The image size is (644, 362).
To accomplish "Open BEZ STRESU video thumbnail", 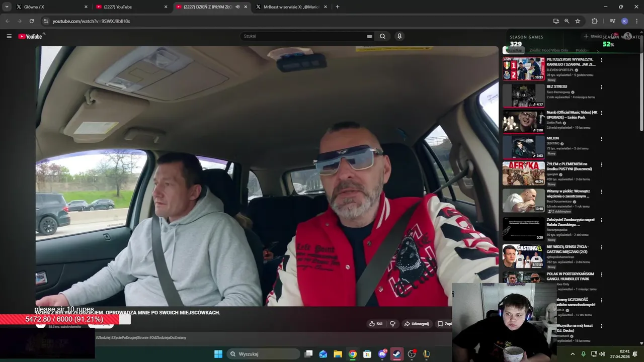I will coord(523,96).
